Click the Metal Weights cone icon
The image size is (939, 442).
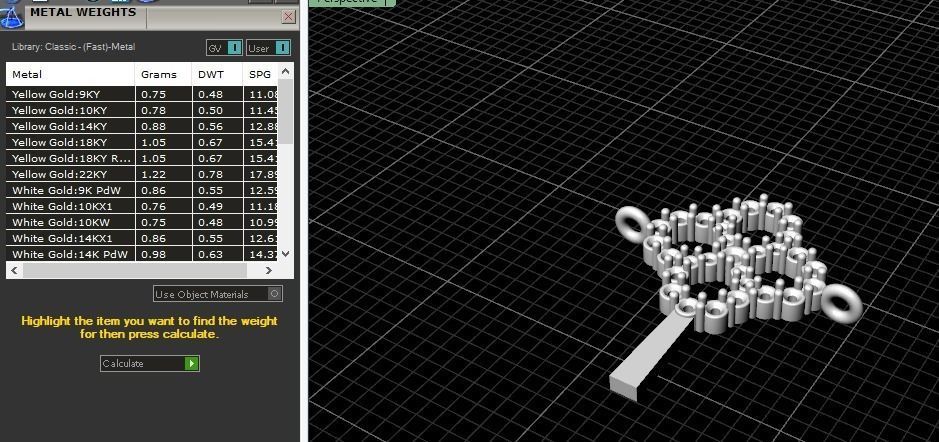click(11, 17)
